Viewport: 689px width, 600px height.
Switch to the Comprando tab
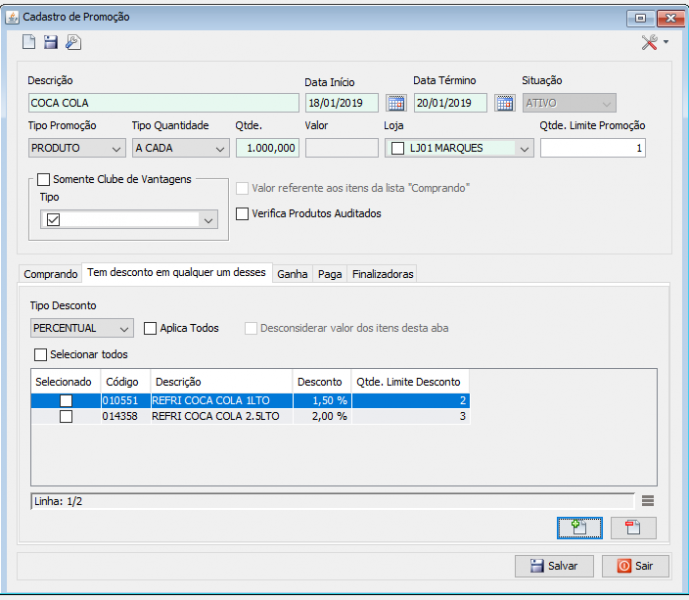click(50, 274)
